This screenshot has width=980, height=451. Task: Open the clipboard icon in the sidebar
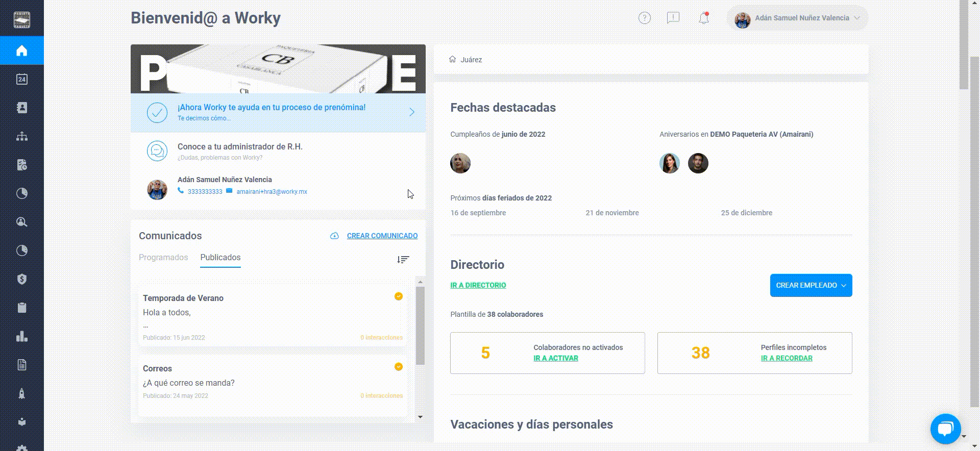pos(21,308)
